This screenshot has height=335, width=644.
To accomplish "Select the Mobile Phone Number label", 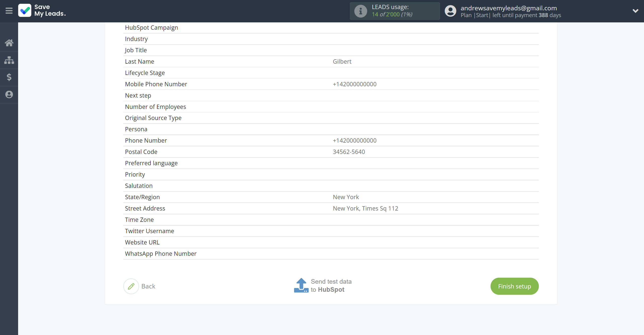I will (x=156, y=84).
